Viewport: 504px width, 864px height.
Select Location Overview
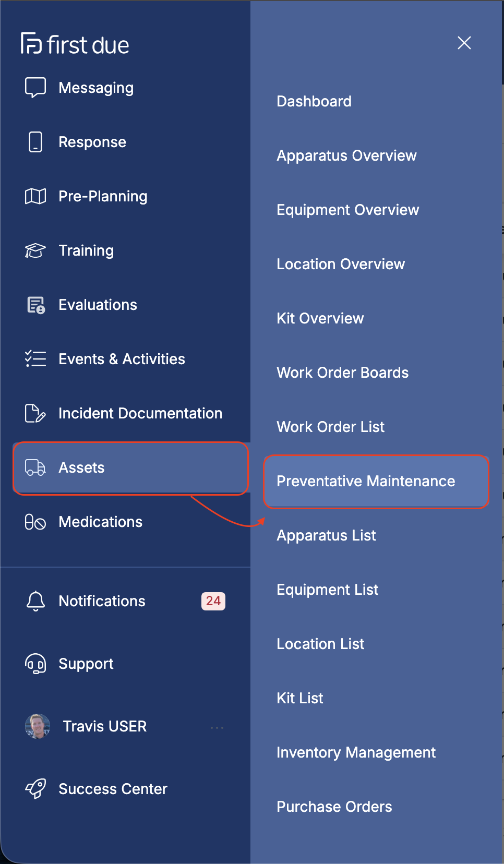pyautogui.click(x=341, y=264)
